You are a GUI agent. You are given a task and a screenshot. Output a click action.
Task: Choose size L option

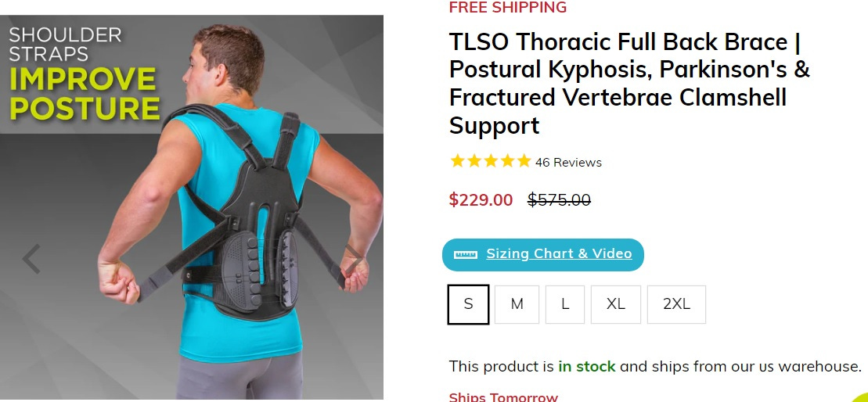tap(564, 304)
